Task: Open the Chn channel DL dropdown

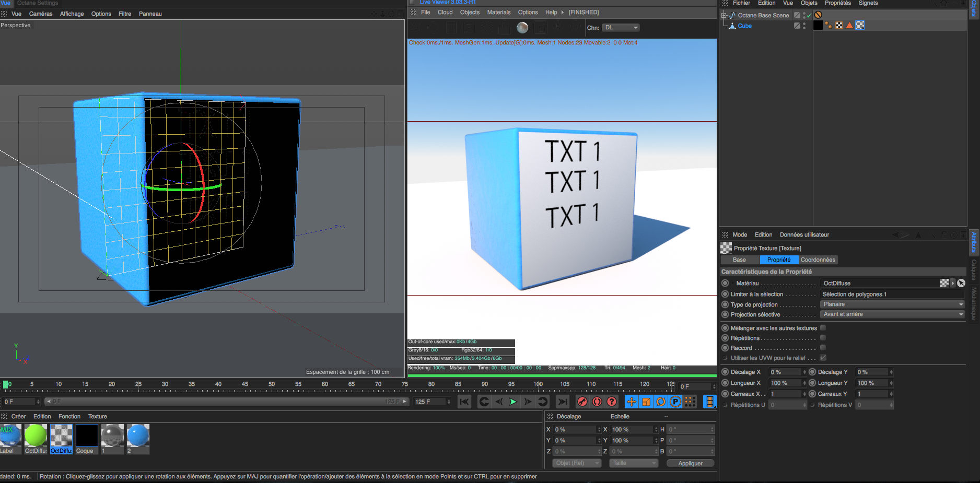Action: 621,28
